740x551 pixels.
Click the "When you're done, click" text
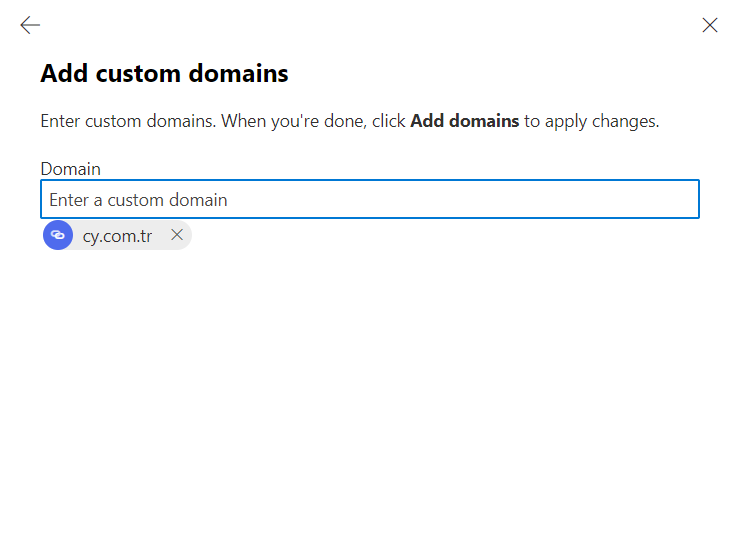point(312,121)
